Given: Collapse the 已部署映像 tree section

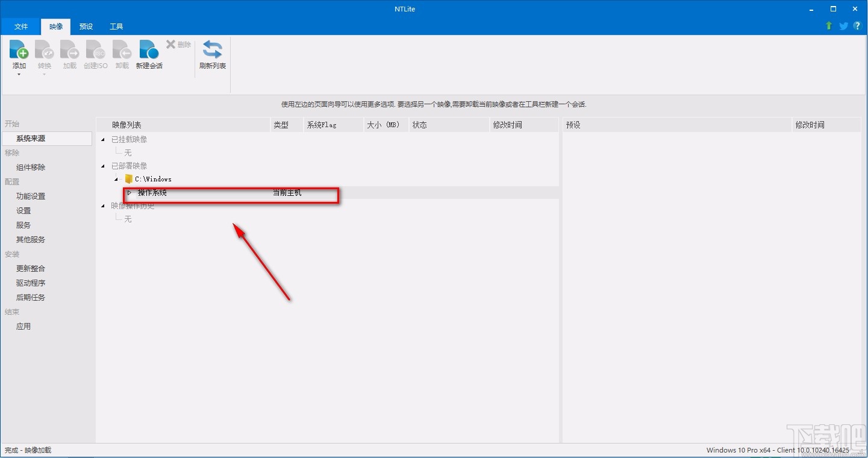Looking at the screenshot, I should (102, 166).
